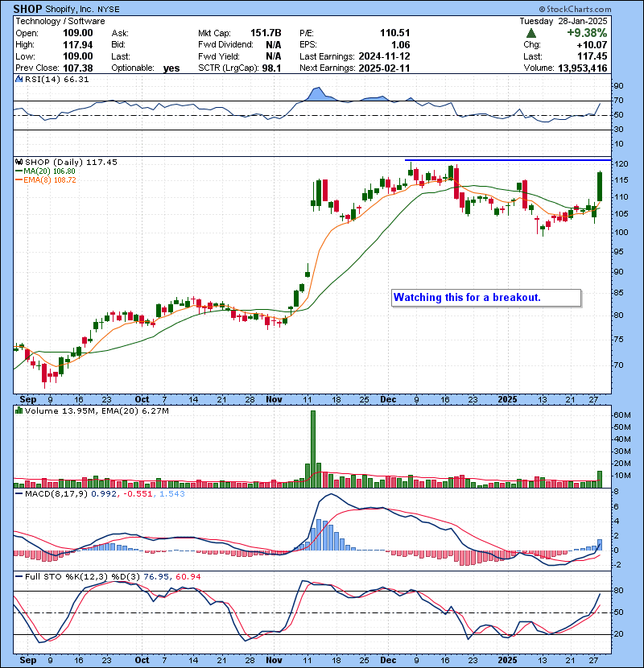644x668 pixels.
Task: Click the Prev Close value 107.38
Action: 78,68
